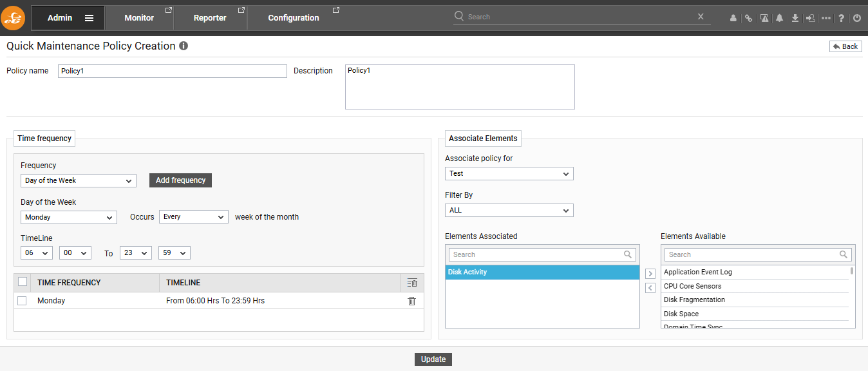The height and width of the screenshot is (371, 868).
Task: Click the chain link icon in header
Action: click(748, 18)
